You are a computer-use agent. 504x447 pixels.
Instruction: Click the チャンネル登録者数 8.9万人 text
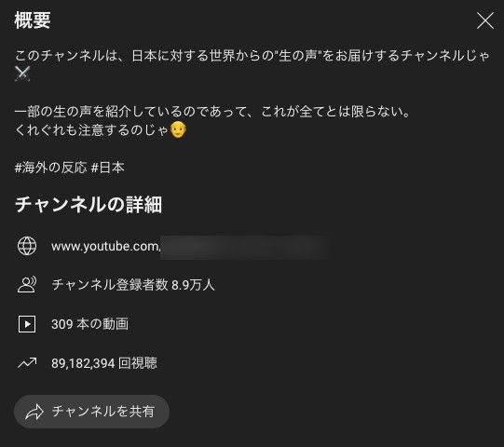point(133,285)
